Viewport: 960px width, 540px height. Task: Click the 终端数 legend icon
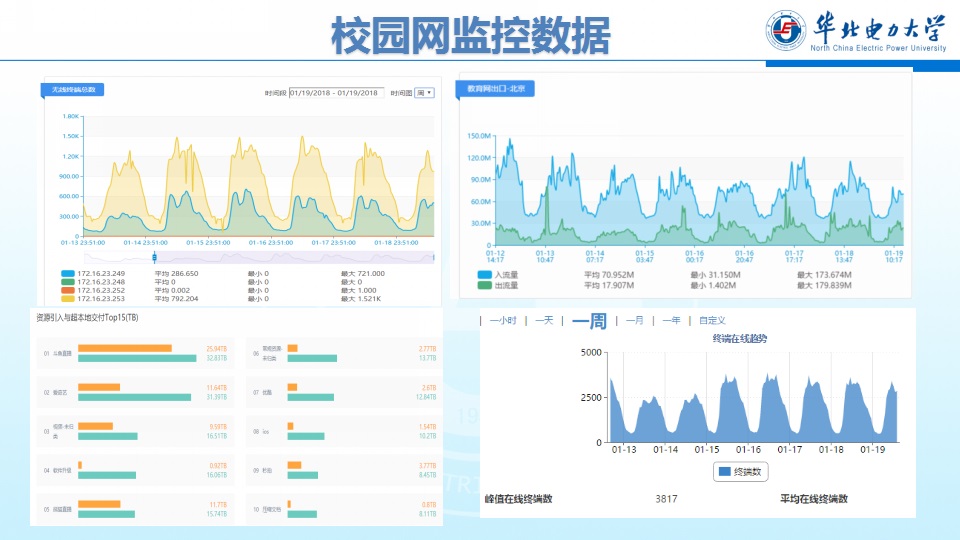point(725,471)
